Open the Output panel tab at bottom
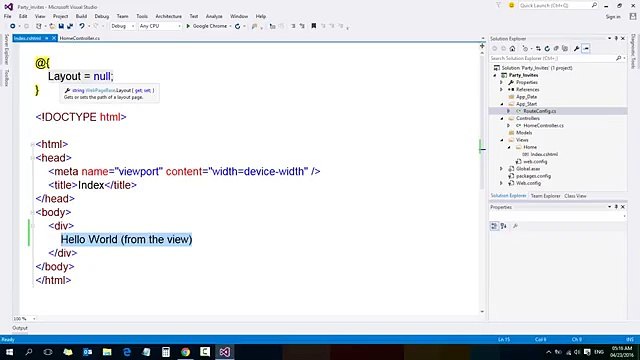This screenshot has width=640, height=360. (x=20, y=328)
